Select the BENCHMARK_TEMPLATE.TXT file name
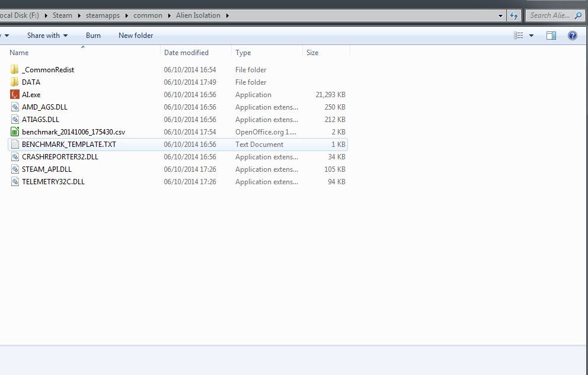This screenshot has width=588, height=375. (x=69, y=144)
